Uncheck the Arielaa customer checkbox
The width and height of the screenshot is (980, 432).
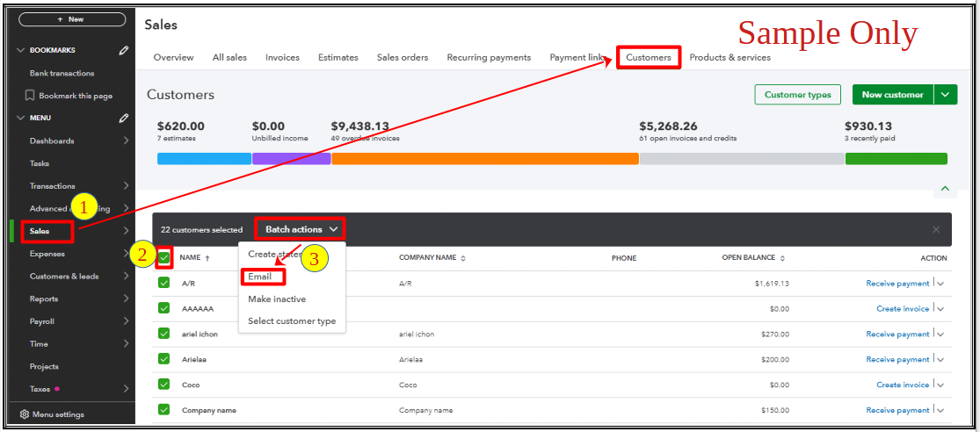(x=163, y=359)
